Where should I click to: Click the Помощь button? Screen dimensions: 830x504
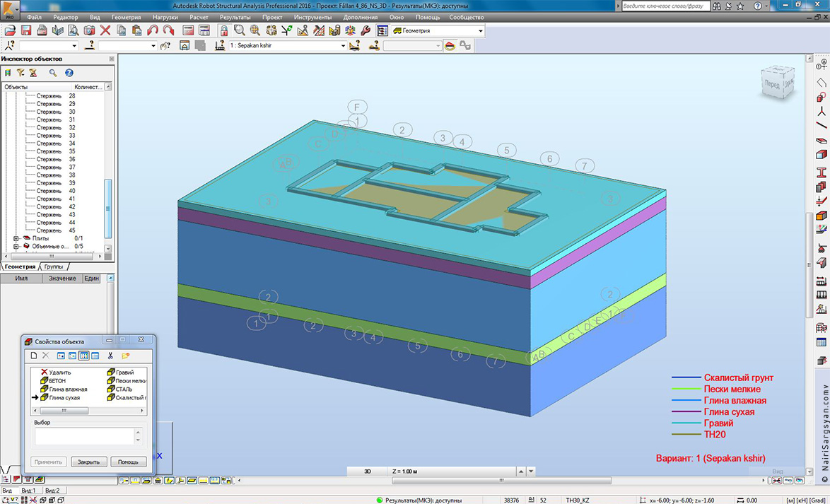(128, 462)
